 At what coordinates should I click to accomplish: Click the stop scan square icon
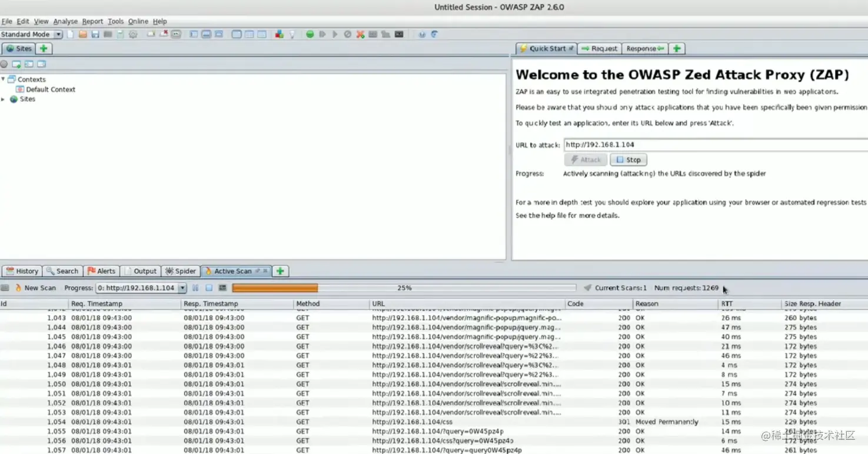click(x=209, y=288)
